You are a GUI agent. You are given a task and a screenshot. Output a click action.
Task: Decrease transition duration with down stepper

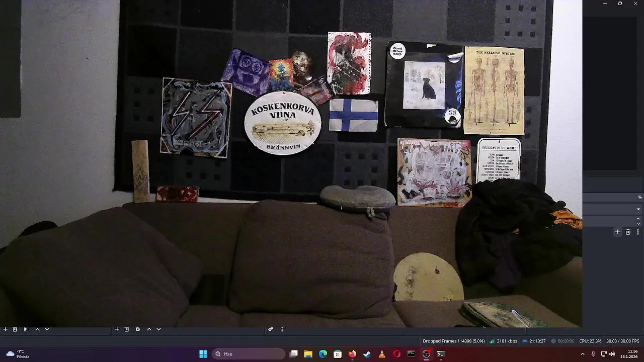pyautogui.click(x=638, y=224)
